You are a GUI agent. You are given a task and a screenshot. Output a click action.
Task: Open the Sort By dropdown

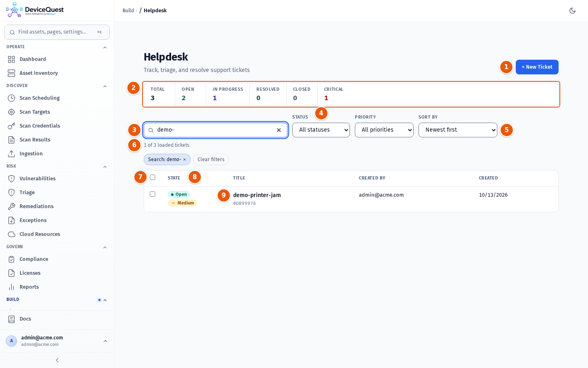point(458,130)
